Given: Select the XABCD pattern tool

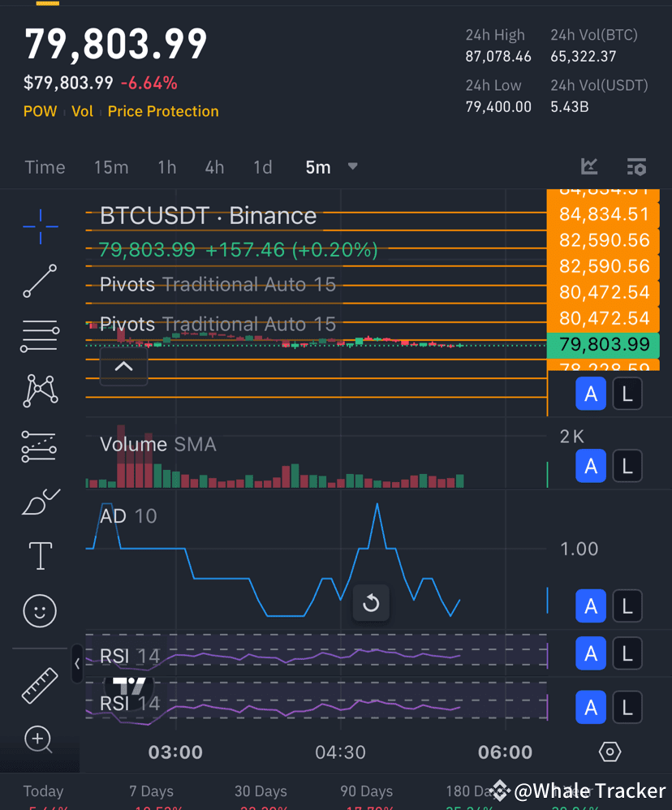Looking at the screenshot, I should pyautogui.click(x=39, y=390).
